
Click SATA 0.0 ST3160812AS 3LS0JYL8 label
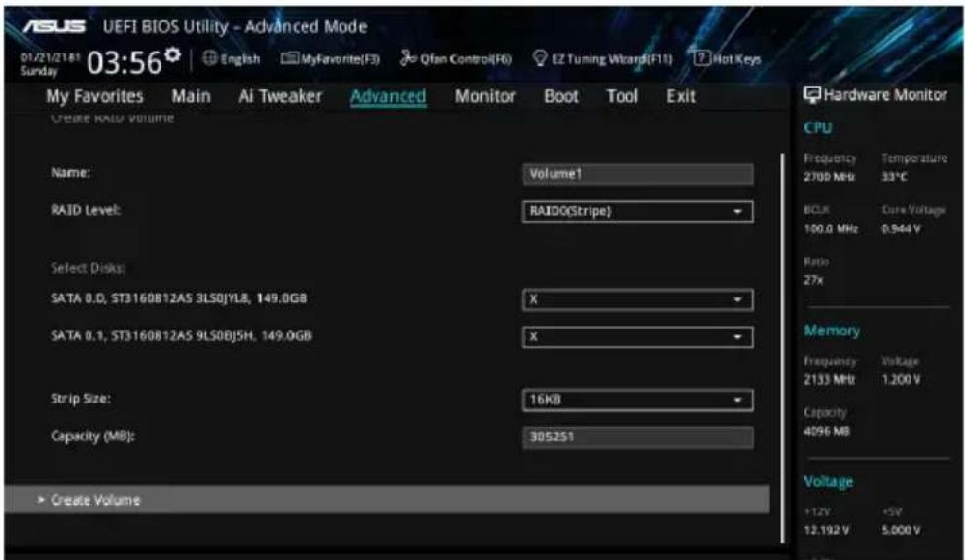(179, 298)
